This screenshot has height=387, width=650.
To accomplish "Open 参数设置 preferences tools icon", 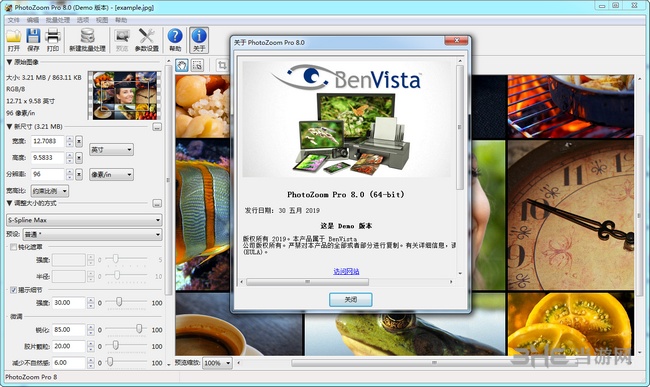I will [147, 36].
